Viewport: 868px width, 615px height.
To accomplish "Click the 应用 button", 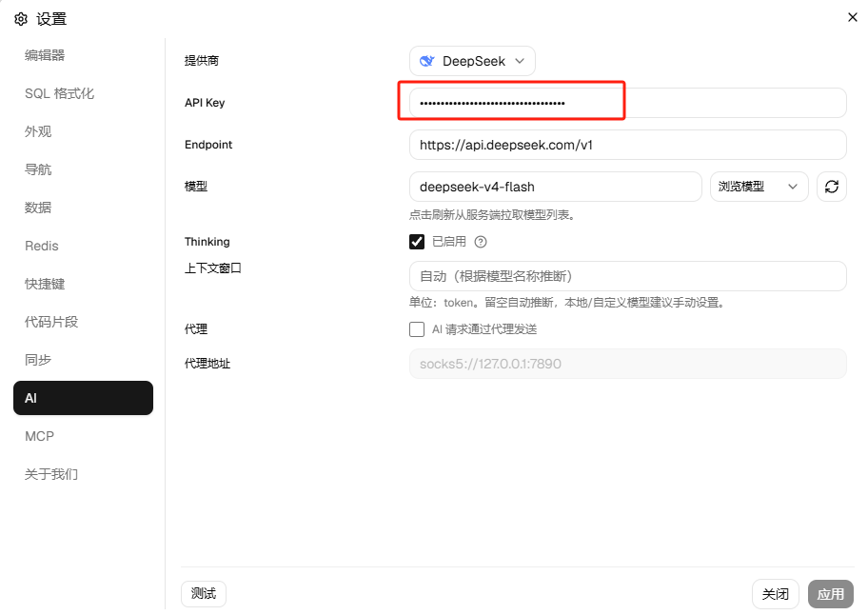I will coord(830,594).
